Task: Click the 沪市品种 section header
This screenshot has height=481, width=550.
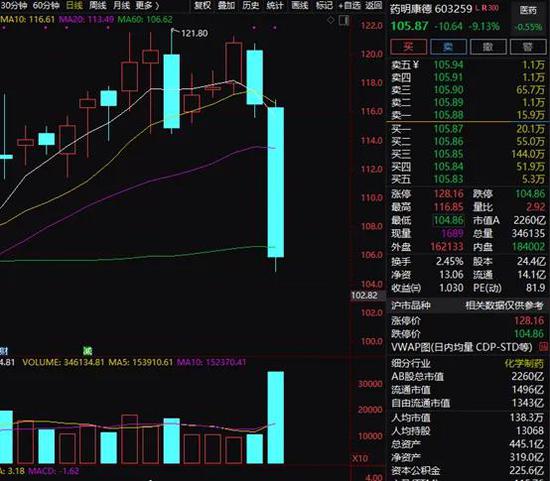Action: (x=468, y=305)
